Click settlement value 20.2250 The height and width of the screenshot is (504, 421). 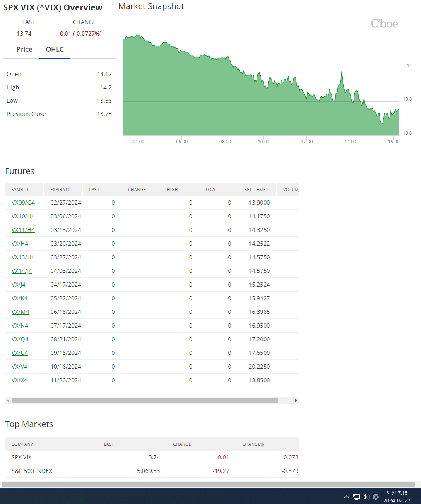[259, 367]
